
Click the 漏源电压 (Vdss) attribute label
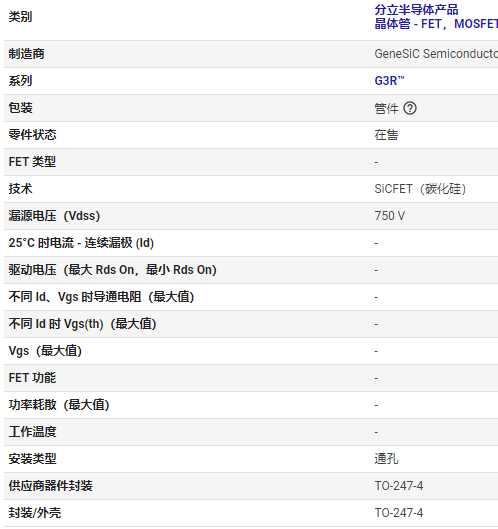(x=54, y=216)
